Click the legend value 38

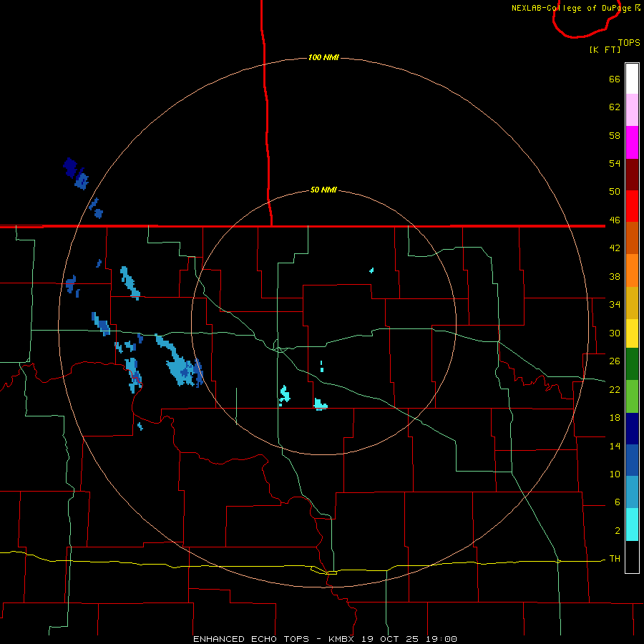615,276
